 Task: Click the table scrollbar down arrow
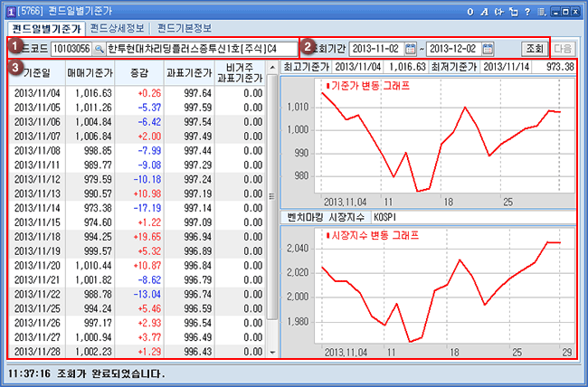tap(273, 352)
